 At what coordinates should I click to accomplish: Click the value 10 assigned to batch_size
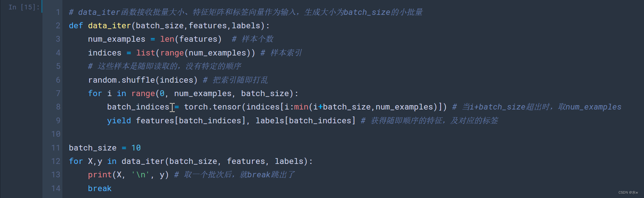136,148
